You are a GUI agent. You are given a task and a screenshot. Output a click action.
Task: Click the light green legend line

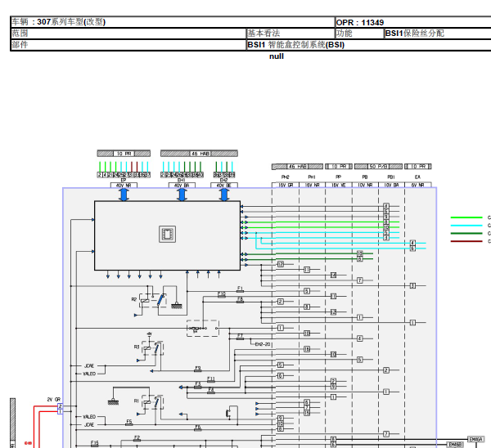click(466, 217)
